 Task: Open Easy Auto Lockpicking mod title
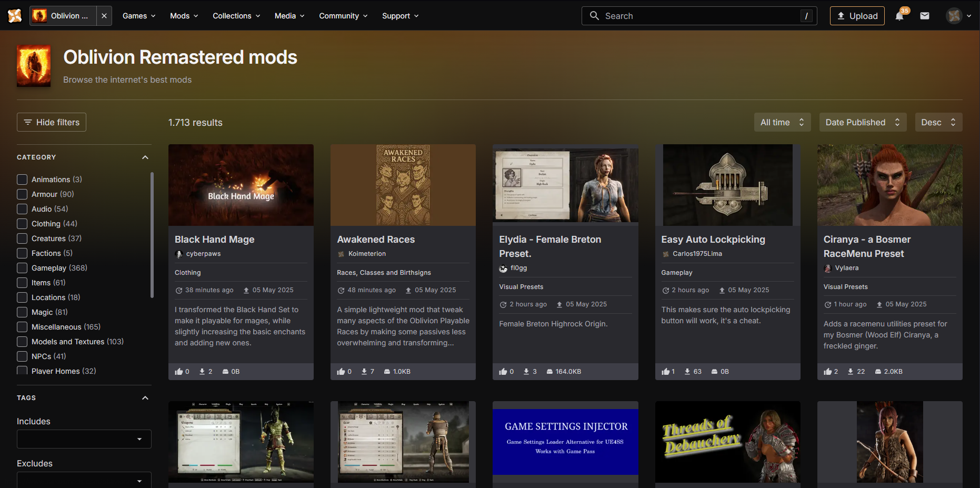point(713,240)
